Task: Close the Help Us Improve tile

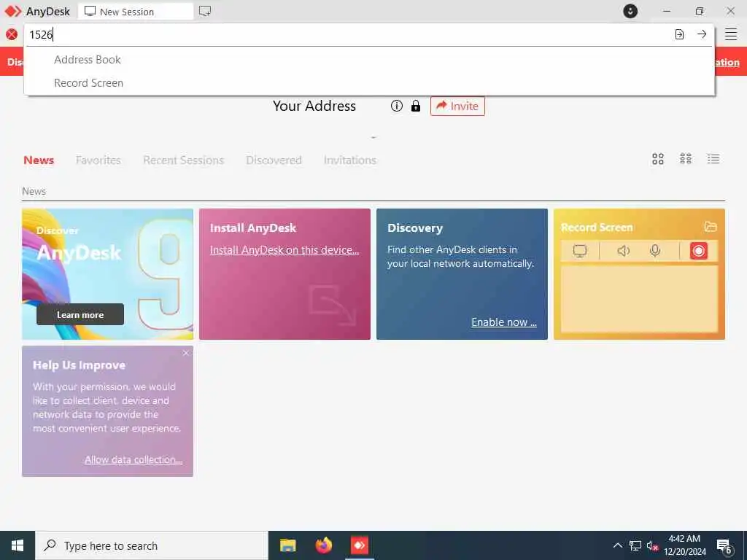Action: (186, 353)
